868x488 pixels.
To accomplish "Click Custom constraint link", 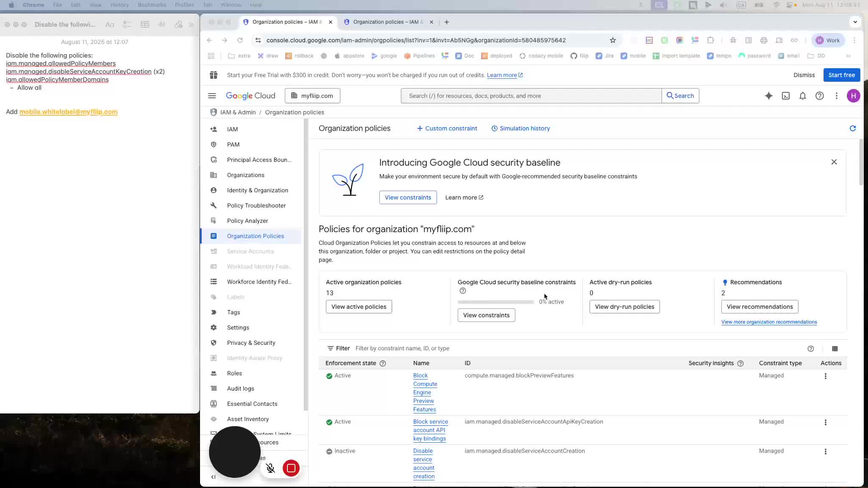I will coord(447,128).
